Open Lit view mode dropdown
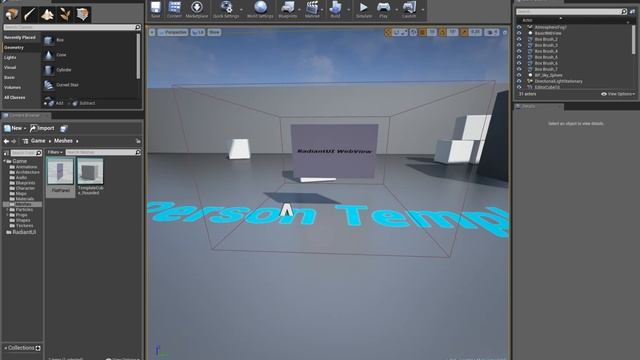 pyautogui.click(x=198, y=32)
